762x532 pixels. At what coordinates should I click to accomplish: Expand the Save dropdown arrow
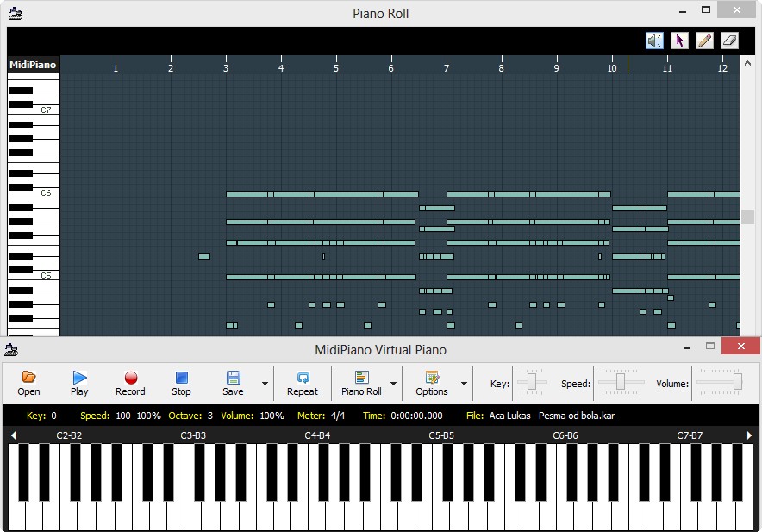click(x=265, y=384)
